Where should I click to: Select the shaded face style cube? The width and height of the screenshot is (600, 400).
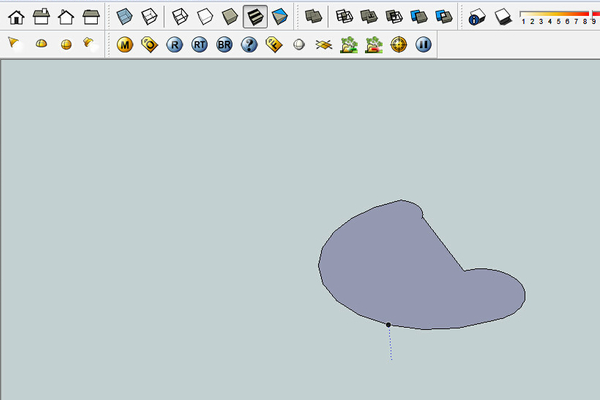(x=230, y=16)
